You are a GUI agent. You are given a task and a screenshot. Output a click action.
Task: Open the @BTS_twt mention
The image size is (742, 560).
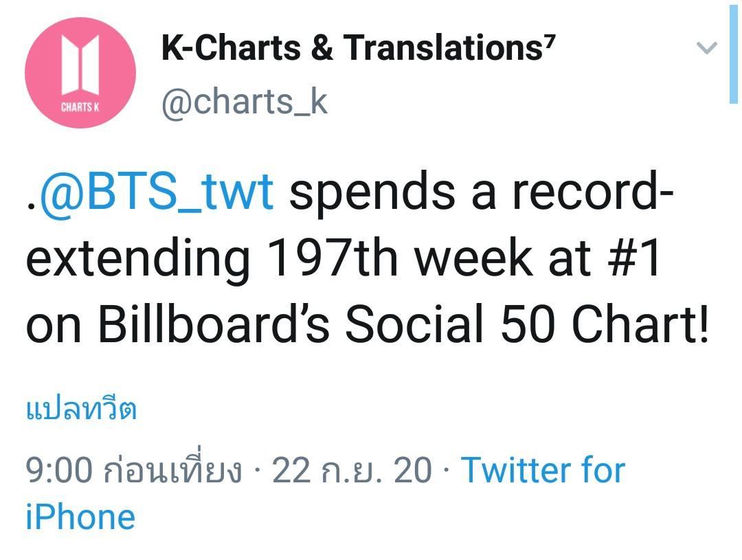point(157,192)
